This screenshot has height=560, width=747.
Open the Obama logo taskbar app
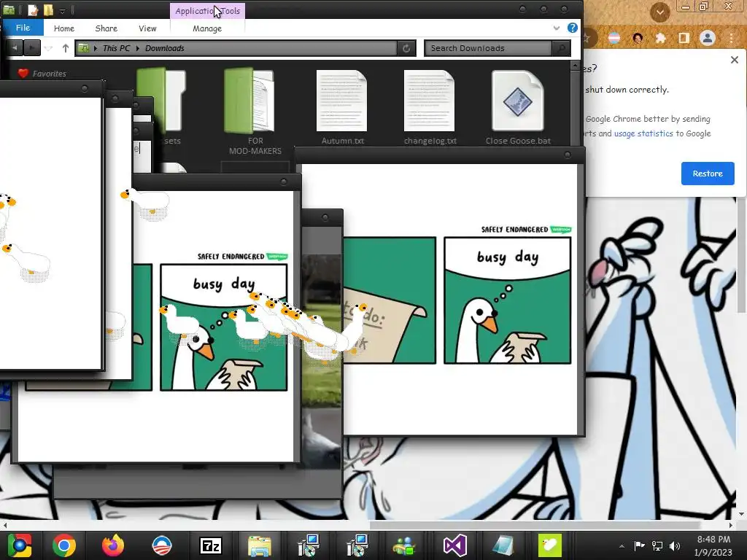[161, 545]
